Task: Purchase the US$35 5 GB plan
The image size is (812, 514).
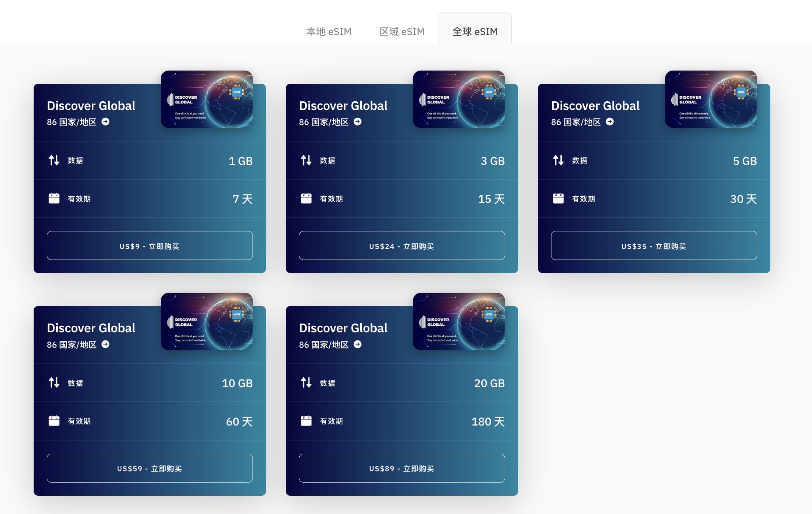Action: tap(654, 246)
